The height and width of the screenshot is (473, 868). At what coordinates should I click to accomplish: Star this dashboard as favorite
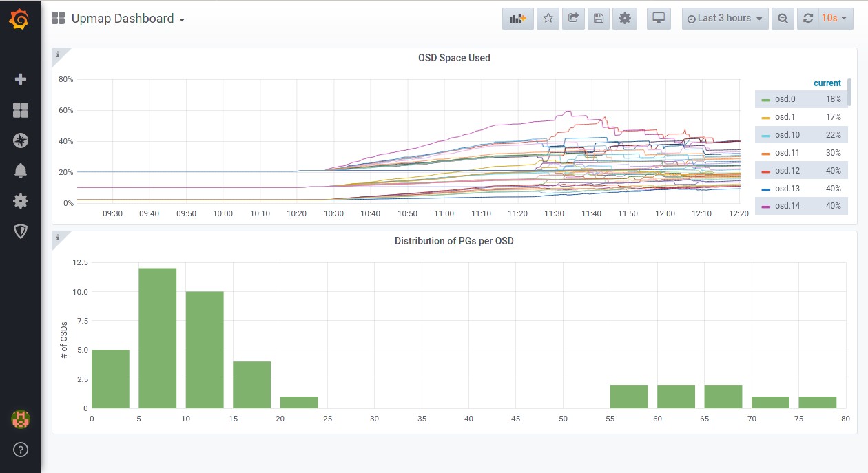(548, 19)
